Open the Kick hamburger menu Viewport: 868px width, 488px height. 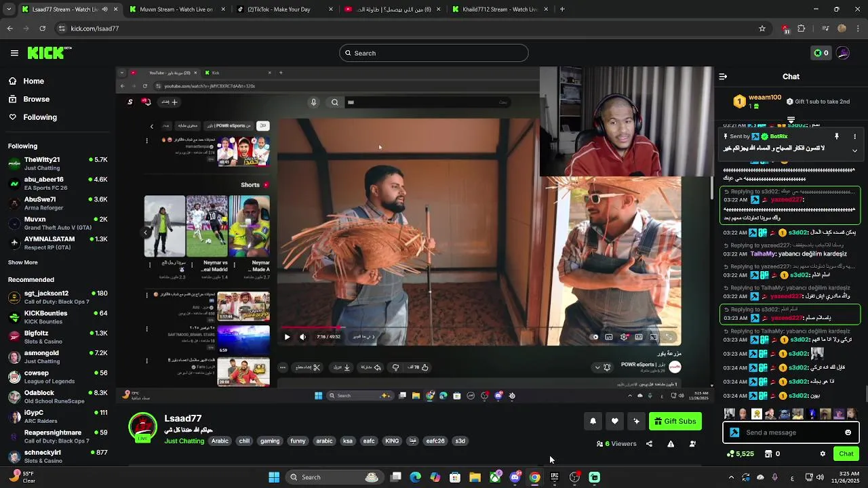point(14,53)
